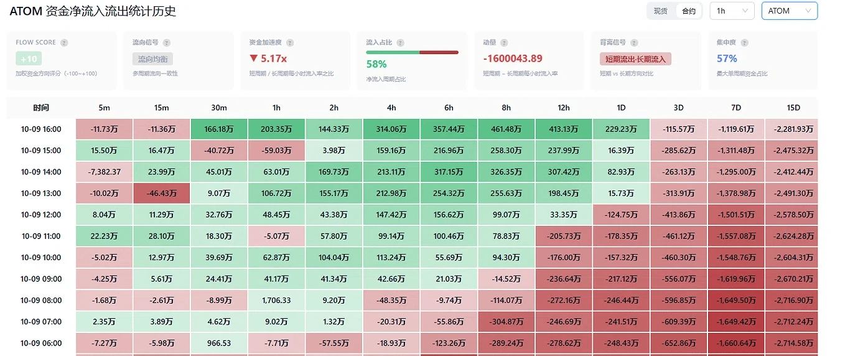The width and height of the screenshot is (868, 356).
Task: Click the 58% inflow ratio value
Action: coord(376,64)
